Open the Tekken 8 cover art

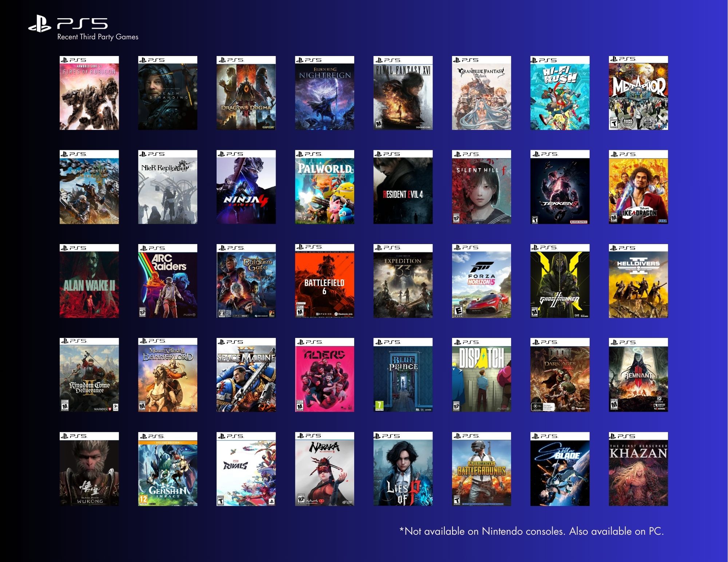click(x=560, y=187)
